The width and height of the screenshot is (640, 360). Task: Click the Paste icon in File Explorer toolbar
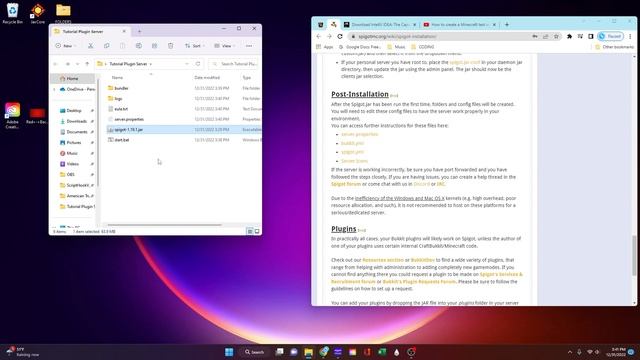pos(122,46)
